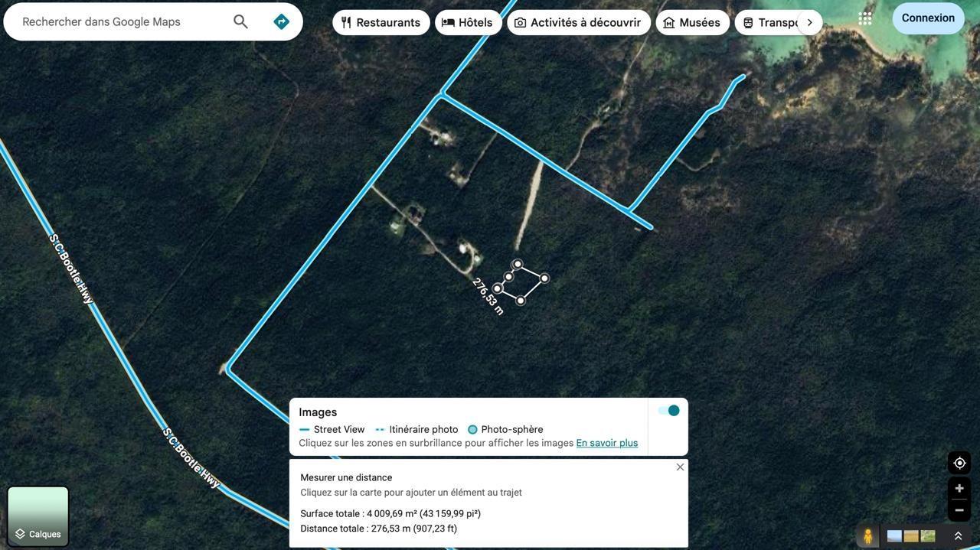Expand the imagery strip with double chevron
The height and width of the screenshot is (550, 980).
pos(958,536)
